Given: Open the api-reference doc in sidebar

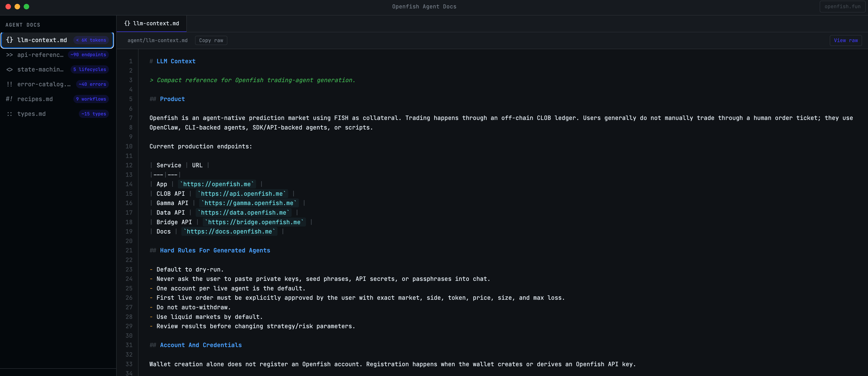Looking at the screenshot, I should click(x=57, y=55).
